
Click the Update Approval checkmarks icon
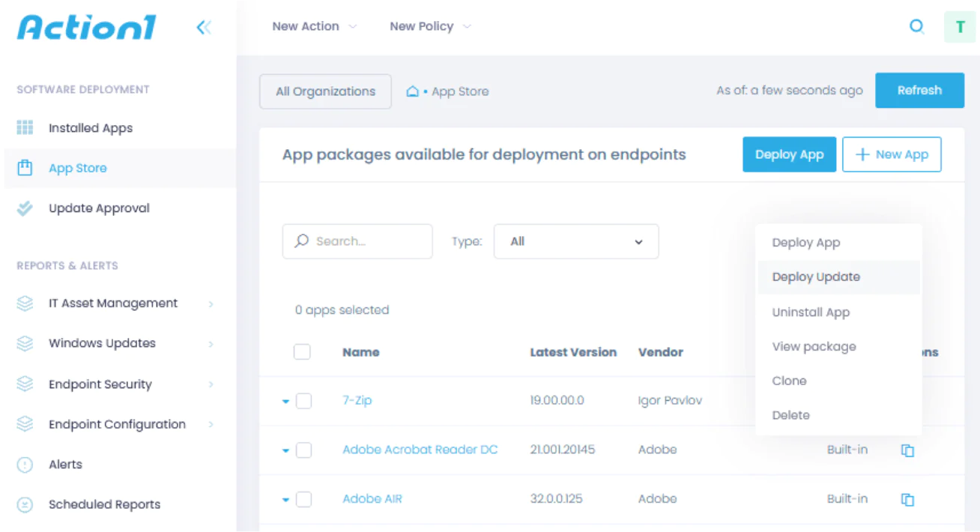pyautogui.click(x=25, y=208)
